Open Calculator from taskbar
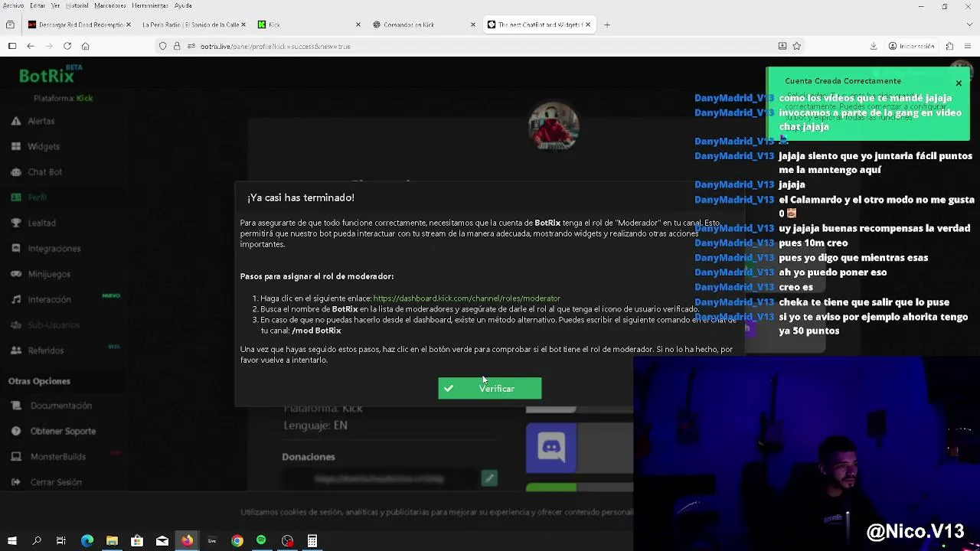 pos(312,541)
